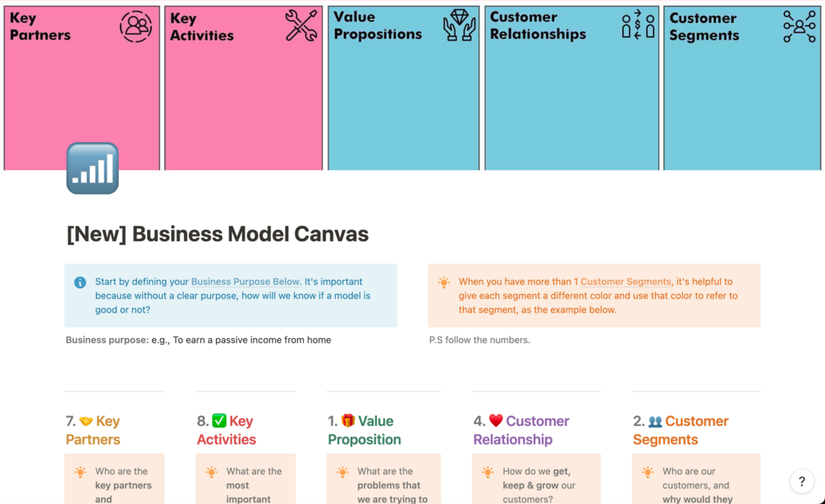The image size is (825, 504).
Task: Click the blue info icon in callout
Action: [x=80, y=282]
